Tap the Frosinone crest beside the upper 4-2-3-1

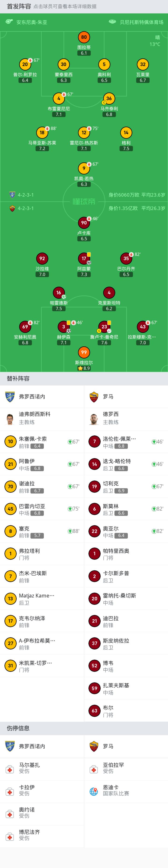point(12,195)
